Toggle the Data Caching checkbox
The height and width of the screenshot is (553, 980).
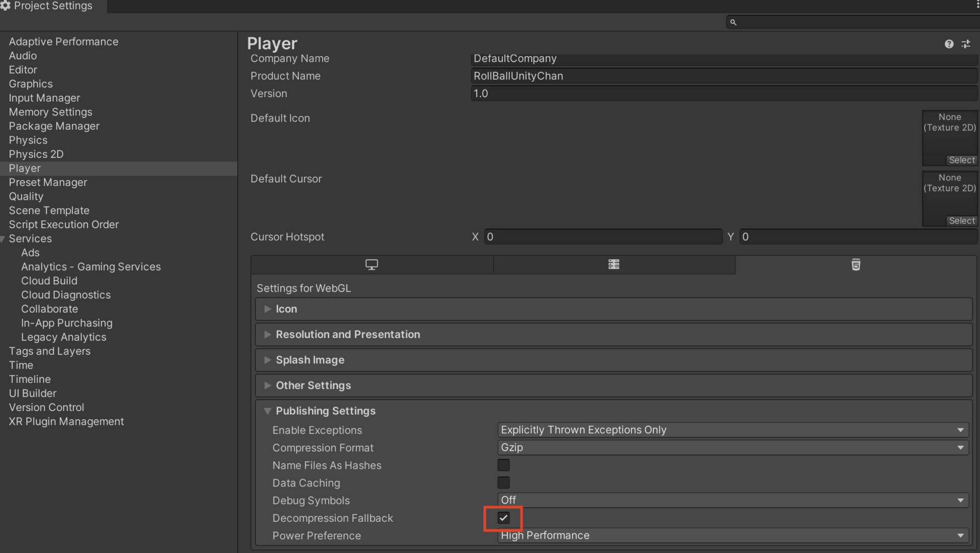(x=503, y=483)
